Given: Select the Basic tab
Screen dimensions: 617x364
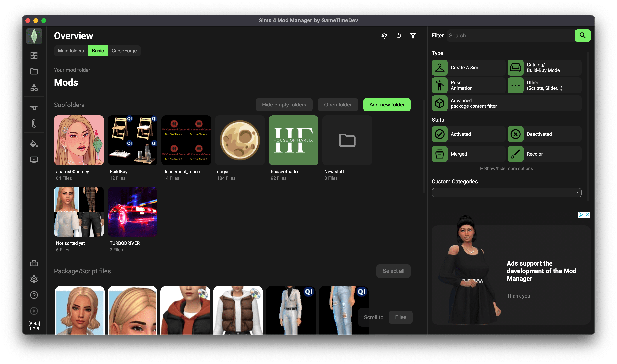Looking at the screenshot, I should 98,51.
